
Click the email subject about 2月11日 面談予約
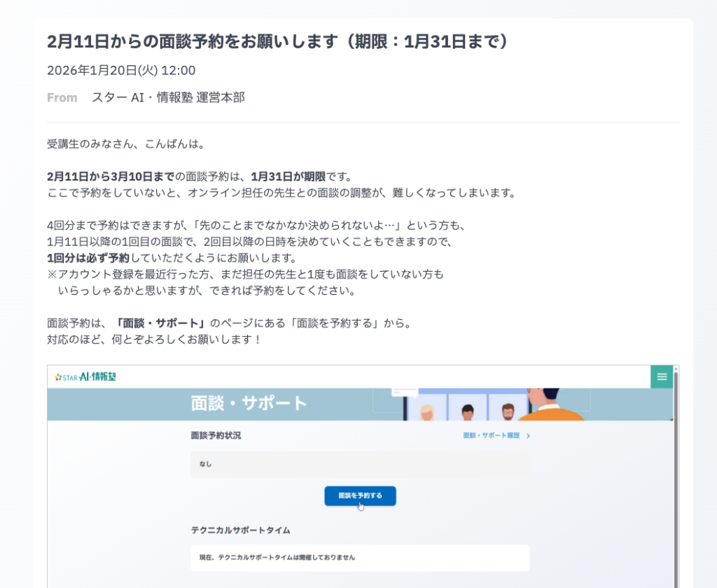tap(277, 41)
